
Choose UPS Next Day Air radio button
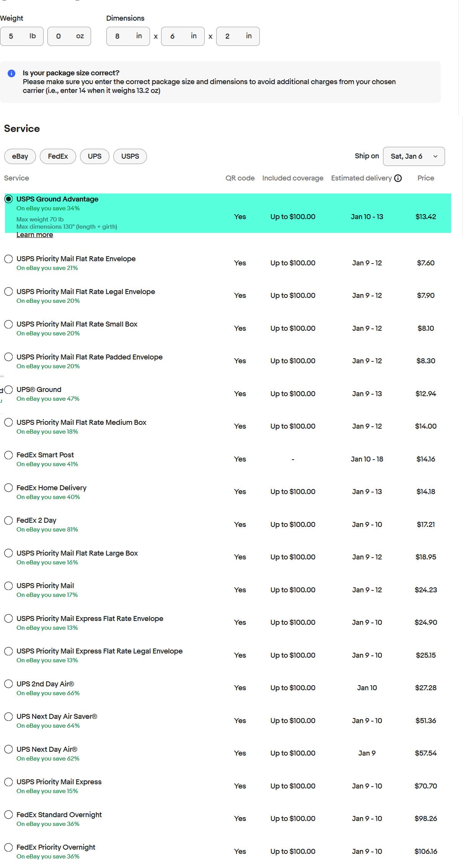[8, 749]
